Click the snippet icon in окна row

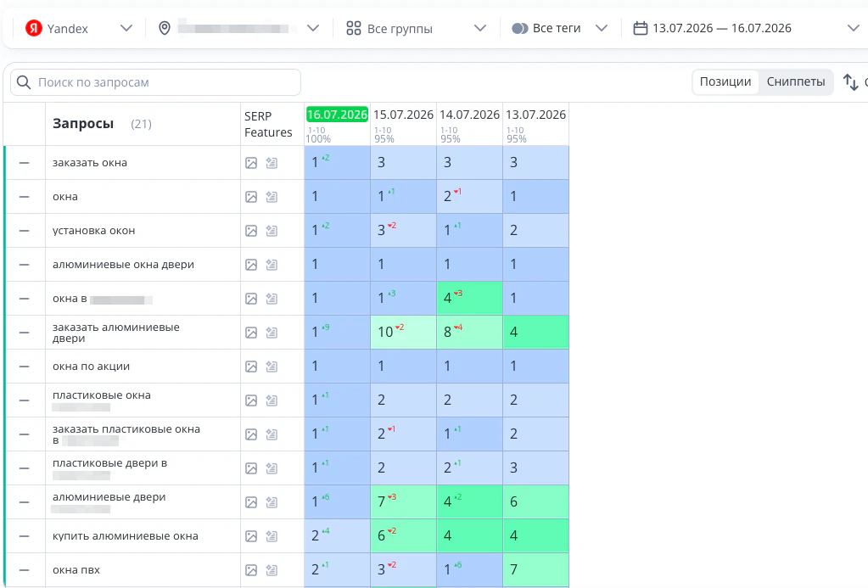pos(272,197)
